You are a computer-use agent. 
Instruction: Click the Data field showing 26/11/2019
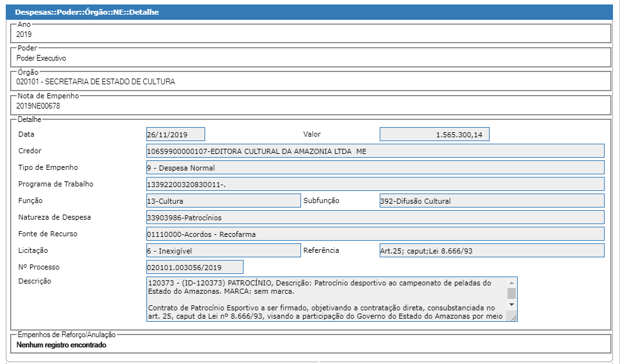click(176, 134)
